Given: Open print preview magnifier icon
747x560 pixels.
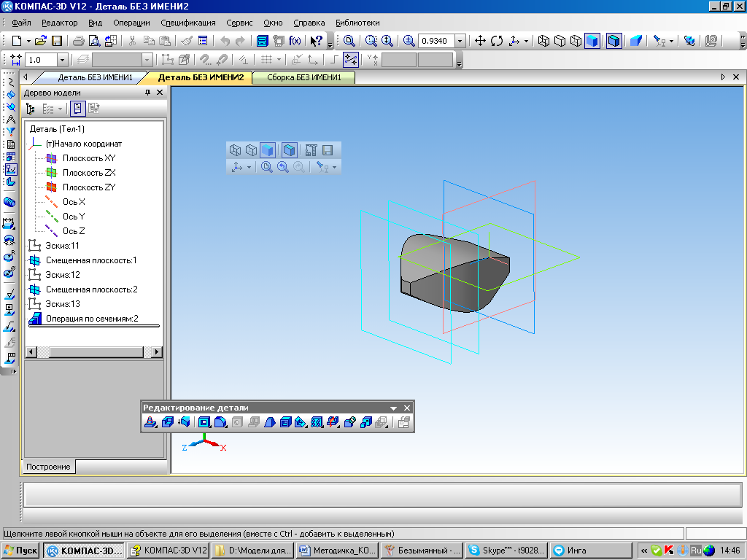Looking at the screenshot, I should click(95, 41).
